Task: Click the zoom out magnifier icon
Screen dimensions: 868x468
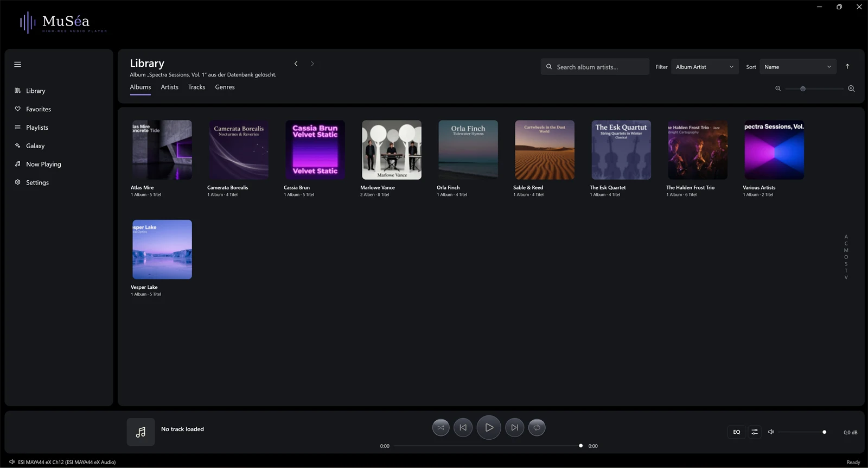Action: tap(778, 88)
